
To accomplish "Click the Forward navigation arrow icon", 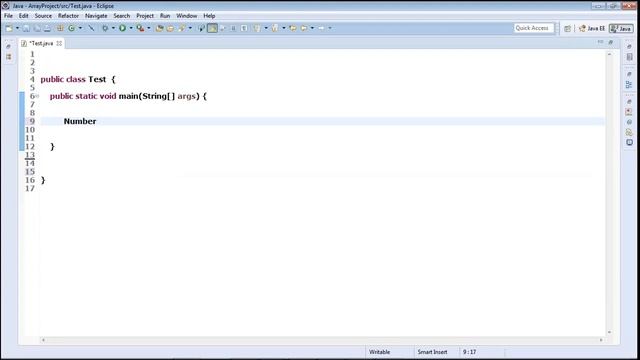I will pos(322,28).
